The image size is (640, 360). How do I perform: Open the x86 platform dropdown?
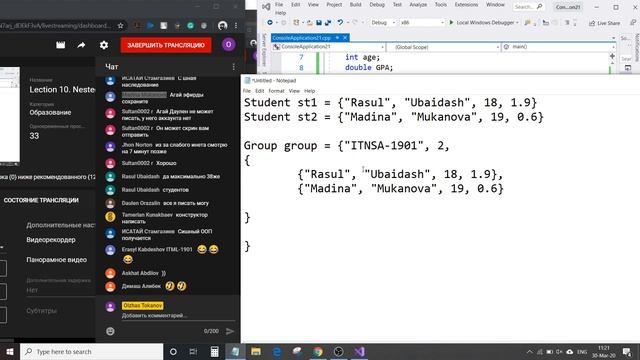tap(422, 22)
